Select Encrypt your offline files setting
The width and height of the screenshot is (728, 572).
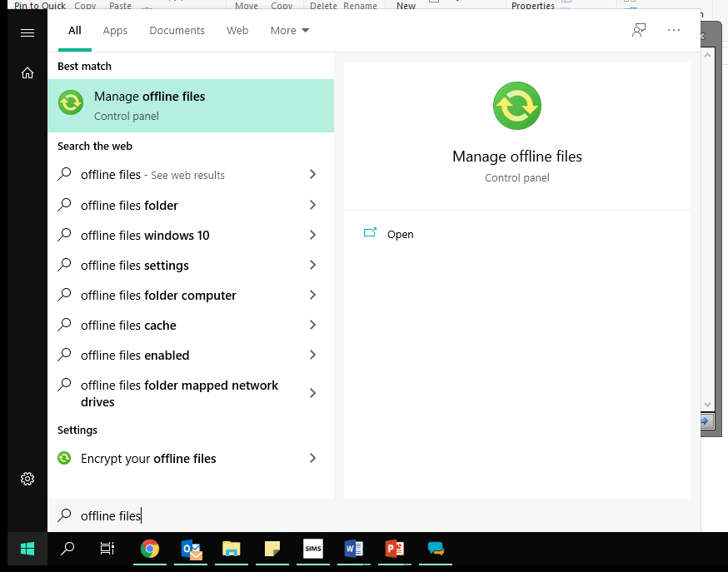191,458
